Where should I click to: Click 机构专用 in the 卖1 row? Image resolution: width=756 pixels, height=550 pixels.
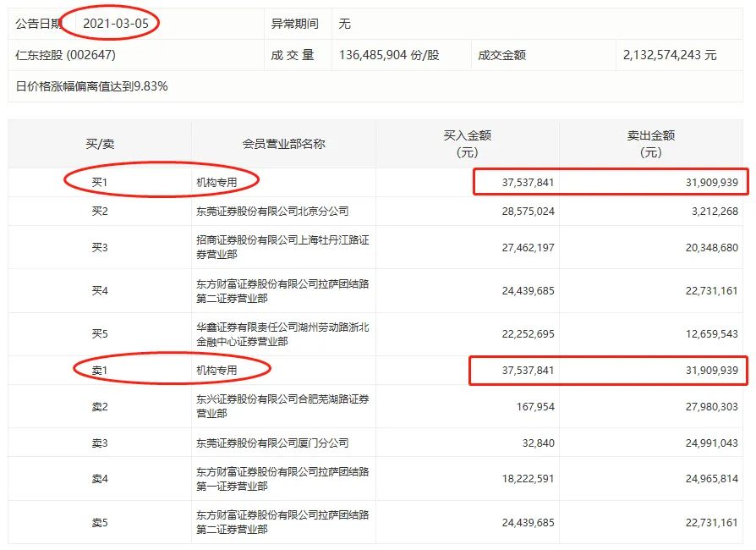tap(216, 371)
